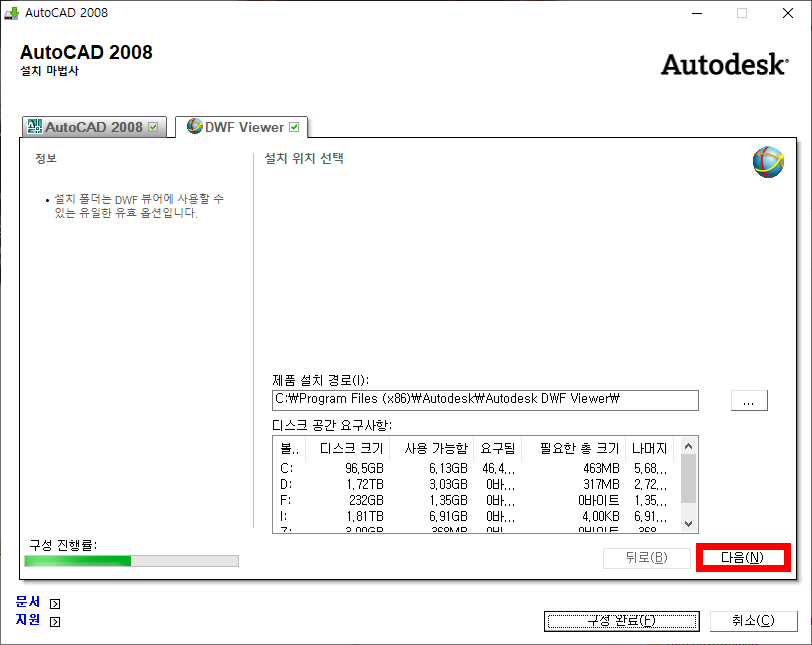
Task: Toggle the AutoCAD 2008 tab checkbox
Action: [x=153, y=127]
